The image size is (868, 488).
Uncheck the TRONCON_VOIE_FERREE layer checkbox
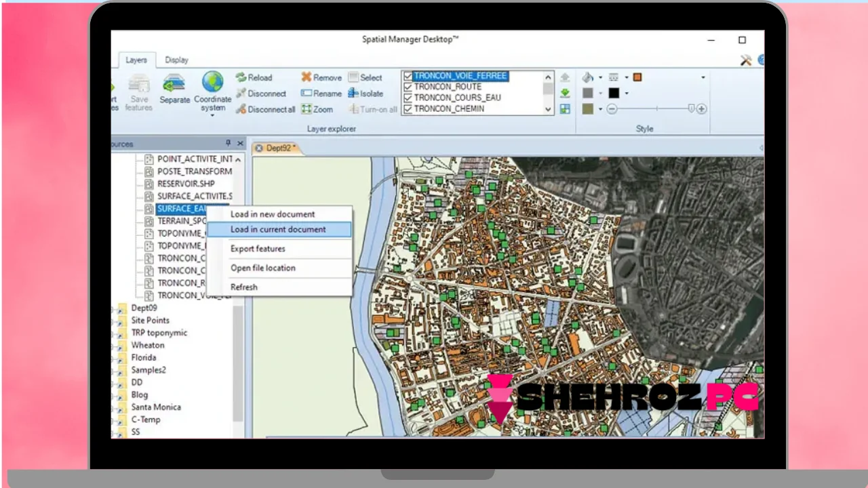pyautogui.click(x=408, y=77)
